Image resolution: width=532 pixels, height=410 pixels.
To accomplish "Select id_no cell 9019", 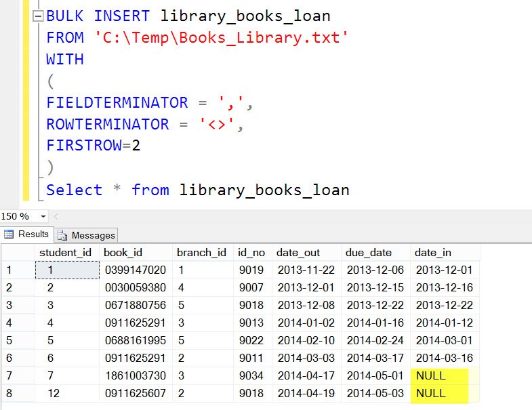I will [x=252, y=270].
